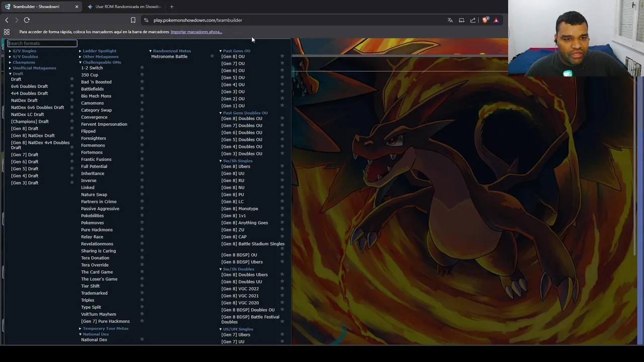The width and height of the screenshot is (644, 362).
Task: Favorite Metronome Battle with its star
Action: click(x=212, y=56)
